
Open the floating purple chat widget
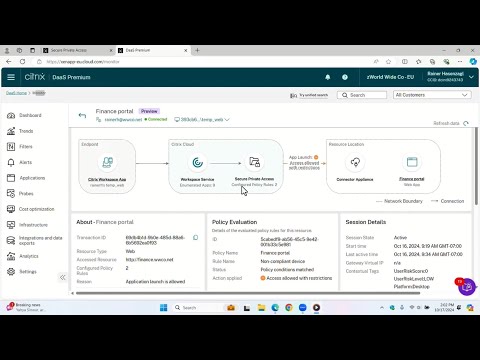pos(467,287)
